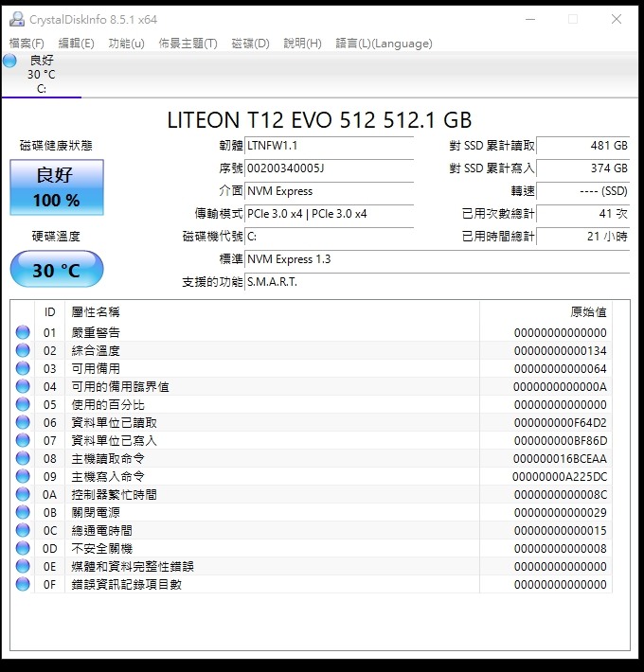This screenshot has width=644, height=672.
Task: Click the 硬碟溫度 label
Action: tap(56, 237)
